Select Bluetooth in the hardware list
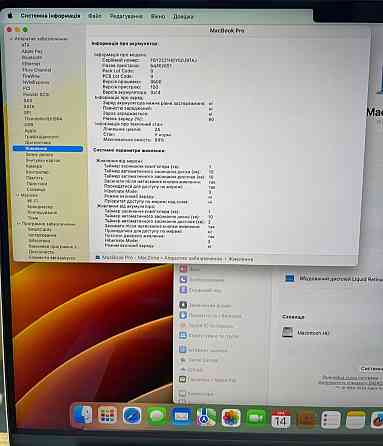The image size is (383, 446). tap(32, 57)
